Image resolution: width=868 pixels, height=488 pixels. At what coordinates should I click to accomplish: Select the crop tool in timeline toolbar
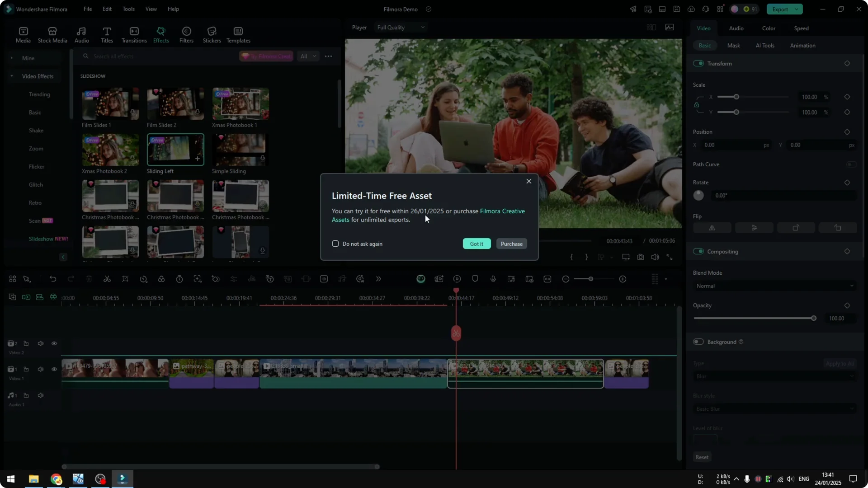pos(125,279)
